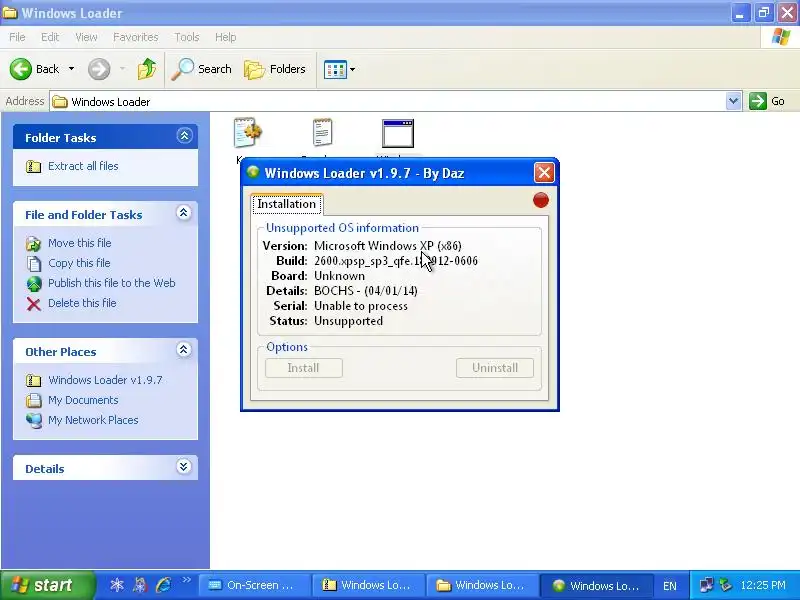Expand the Address bar dropdown arrow
This screenshot has height=600, width=800.
[x=733, y=101]
